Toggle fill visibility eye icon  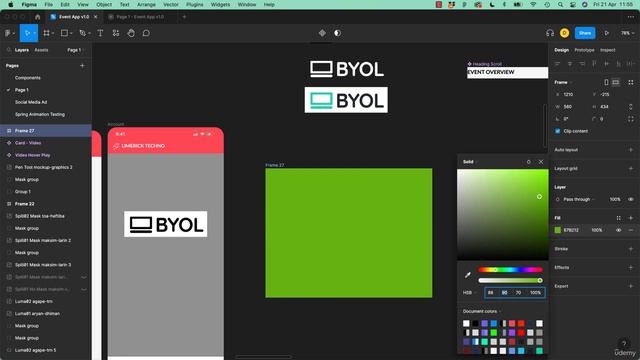tap(619, 230)
